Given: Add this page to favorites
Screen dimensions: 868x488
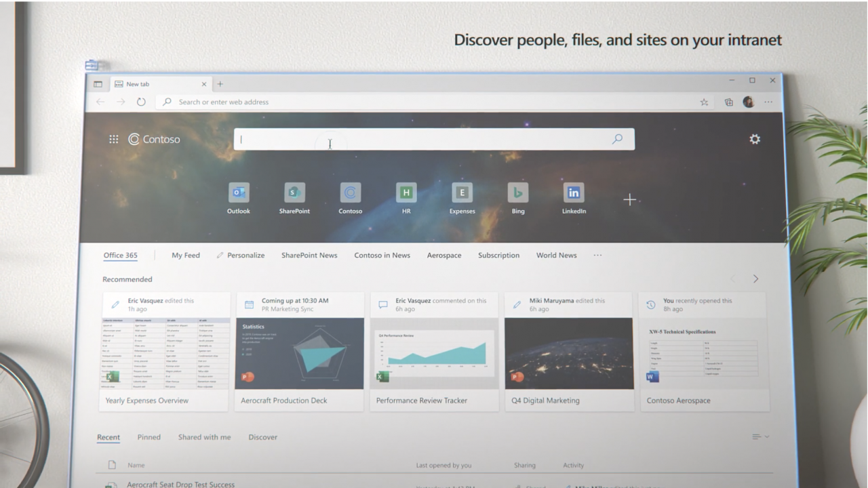Looking at the screenshot, I should [x=704, y=102].
